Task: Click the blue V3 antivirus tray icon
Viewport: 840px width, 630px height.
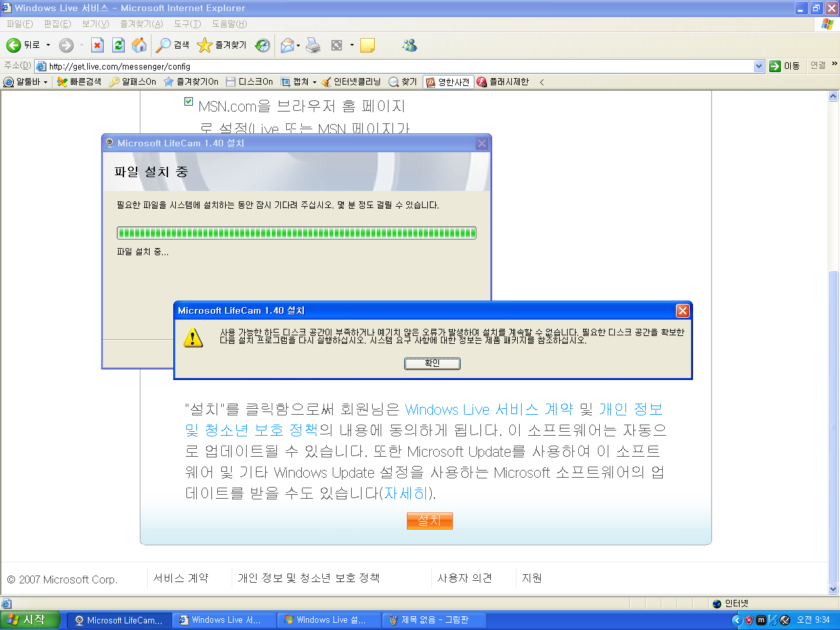Action: pyautogui.click(x=772, y=619)
